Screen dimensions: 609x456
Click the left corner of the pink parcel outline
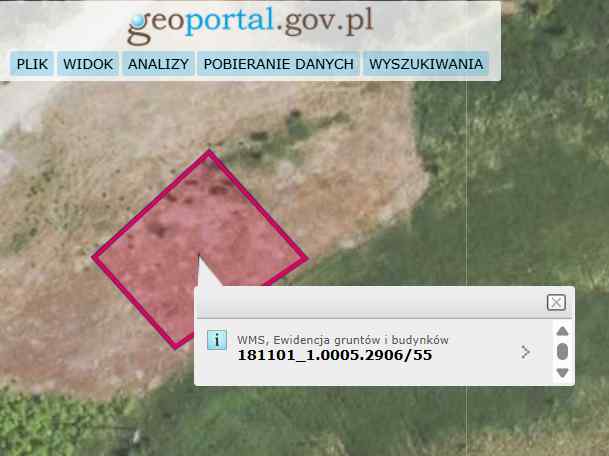(x=95, y=257)
